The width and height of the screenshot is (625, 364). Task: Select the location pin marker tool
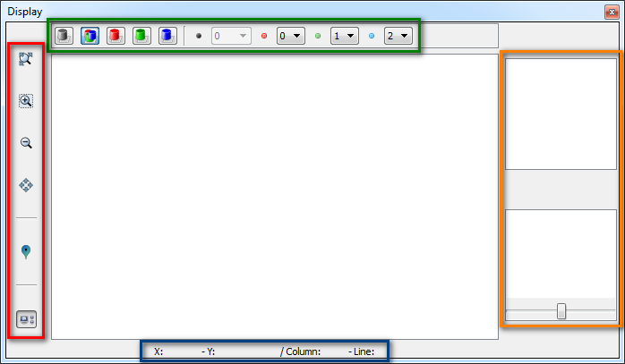26,252
